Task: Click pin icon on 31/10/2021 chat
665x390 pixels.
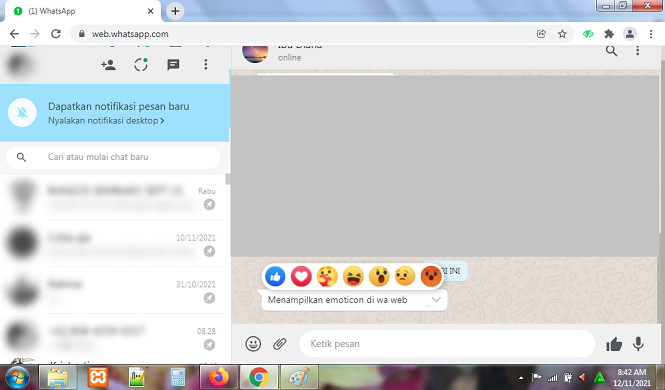Action: 209,298
